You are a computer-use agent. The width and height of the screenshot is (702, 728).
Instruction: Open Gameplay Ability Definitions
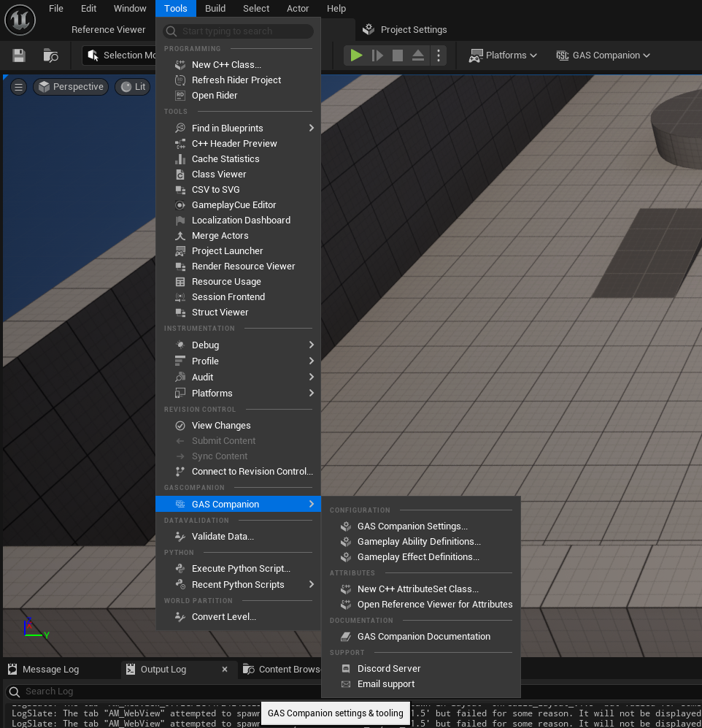point(421,541)
